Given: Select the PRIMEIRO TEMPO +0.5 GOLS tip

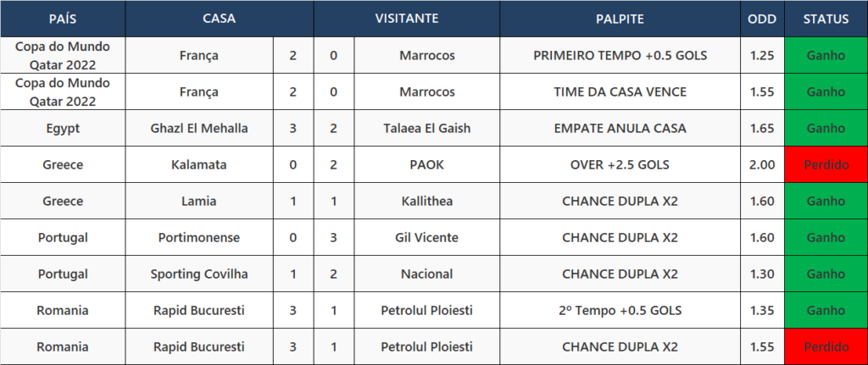Looking at the screenshot, I should click(620, 55).
